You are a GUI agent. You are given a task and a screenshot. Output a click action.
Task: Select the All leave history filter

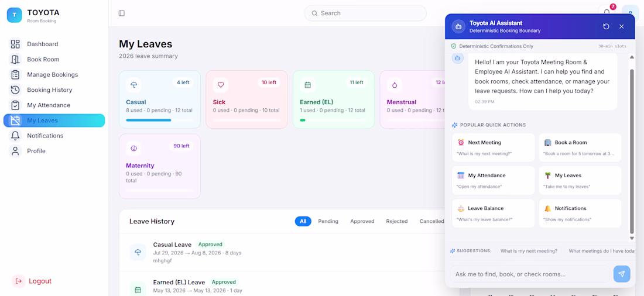[x=303, y=221]
